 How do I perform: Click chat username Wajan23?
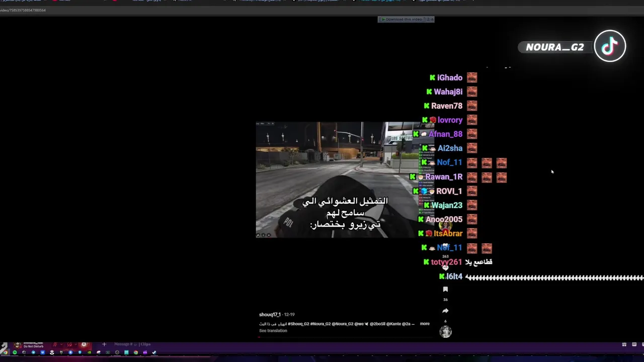pyautogui.click(x=447, y=205)
